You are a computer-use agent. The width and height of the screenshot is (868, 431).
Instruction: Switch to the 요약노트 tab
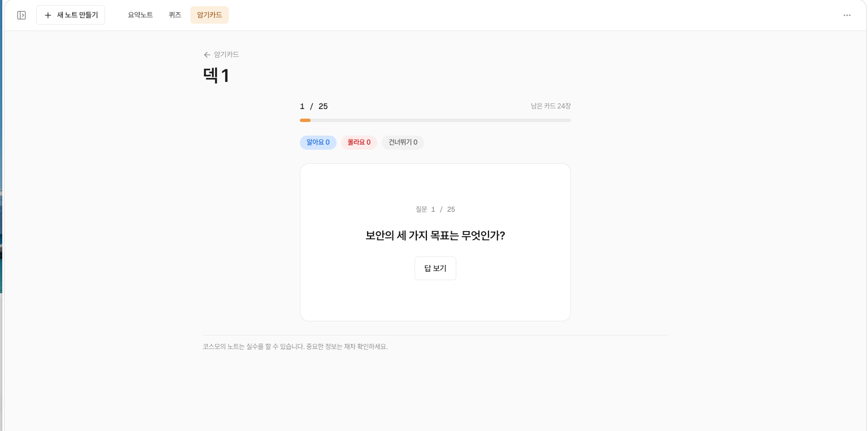(141, 15)
